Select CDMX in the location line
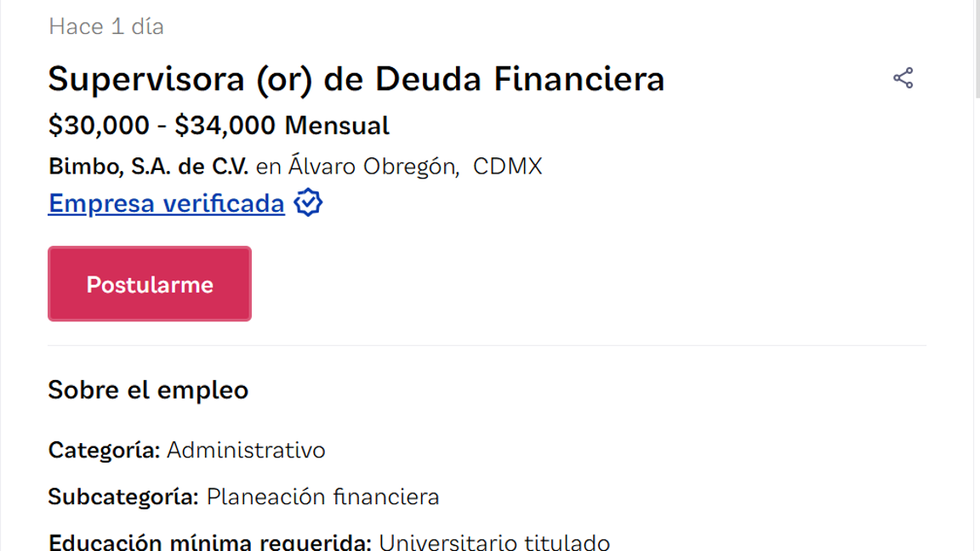Screen dimensions: 980x551 [x=508, y=166]
